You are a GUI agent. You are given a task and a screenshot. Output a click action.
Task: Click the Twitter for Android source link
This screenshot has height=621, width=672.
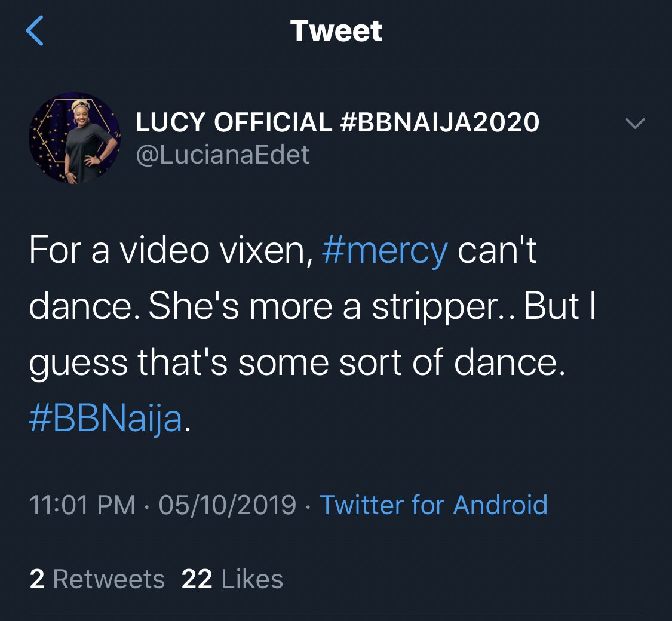[x=434, y=505]
